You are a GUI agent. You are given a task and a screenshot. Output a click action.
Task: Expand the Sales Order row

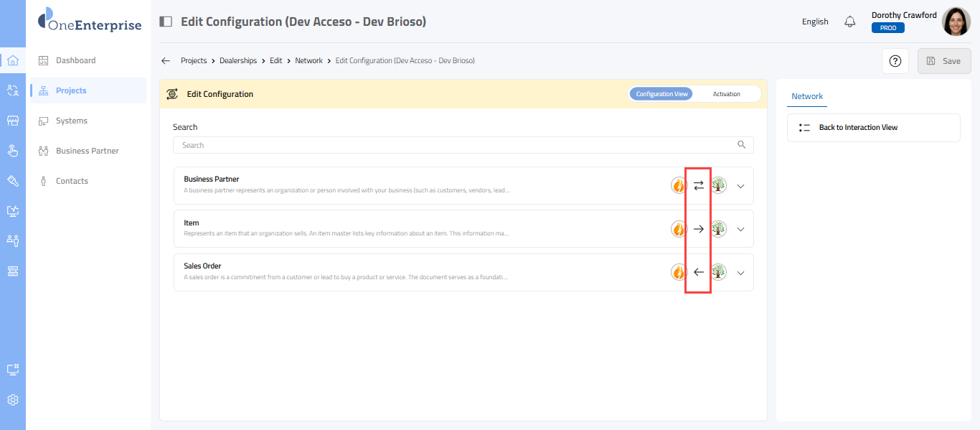tap(741, 272)
